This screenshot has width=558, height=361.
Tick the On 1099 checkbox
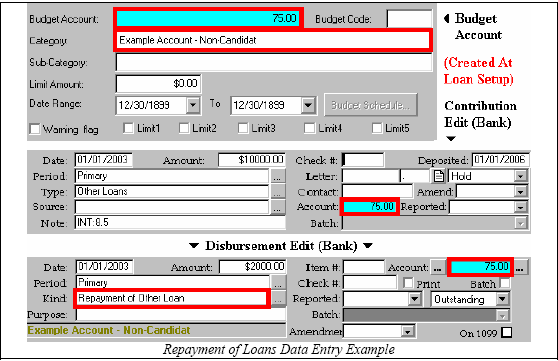pyautogui.click(x=506, y=333)
